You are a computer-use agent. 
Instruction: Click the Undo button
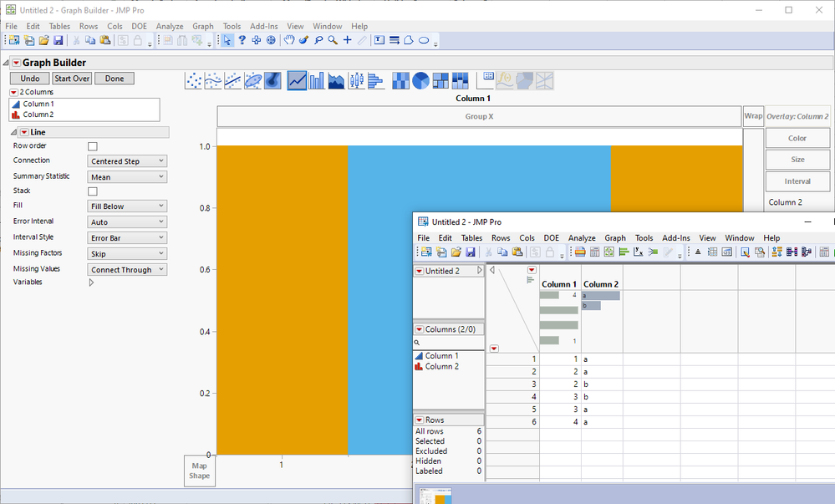click(x=30, y=79)
